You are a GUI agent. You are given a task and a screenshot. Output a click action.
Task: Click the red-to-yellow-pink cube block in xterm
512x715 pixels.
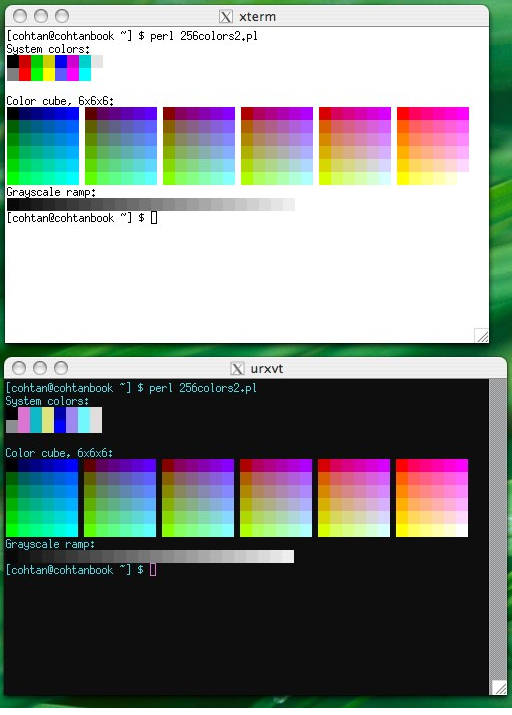[433, 146]
